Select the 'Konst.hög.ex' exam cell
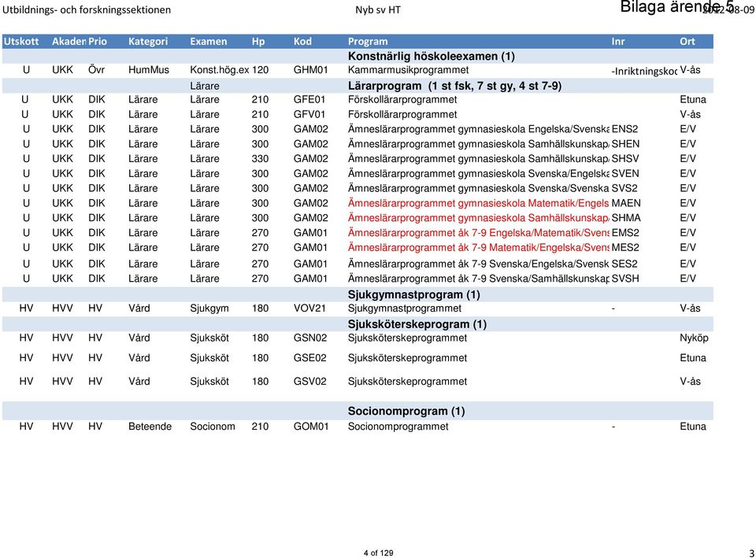The height and width of the screenshot is (558, 756). pos(220,70)
